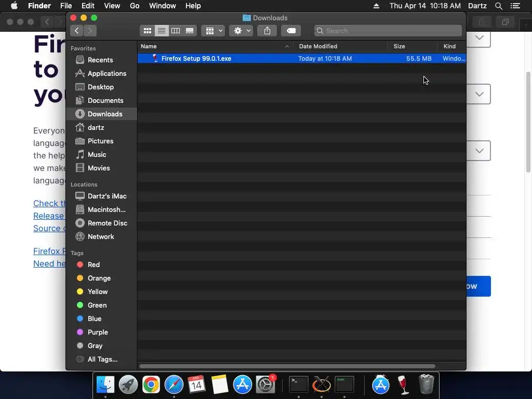Go back in Finder history
The image size is (532, 399).
[77, 31]
